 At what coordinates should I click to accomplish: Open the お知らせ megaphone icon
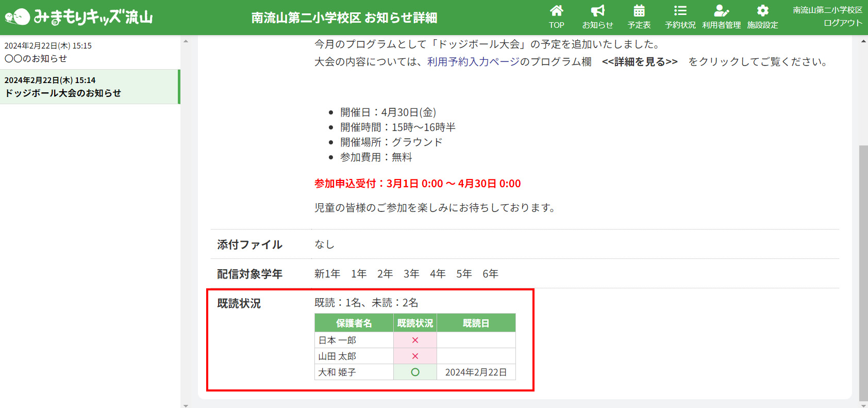point(597,11)
